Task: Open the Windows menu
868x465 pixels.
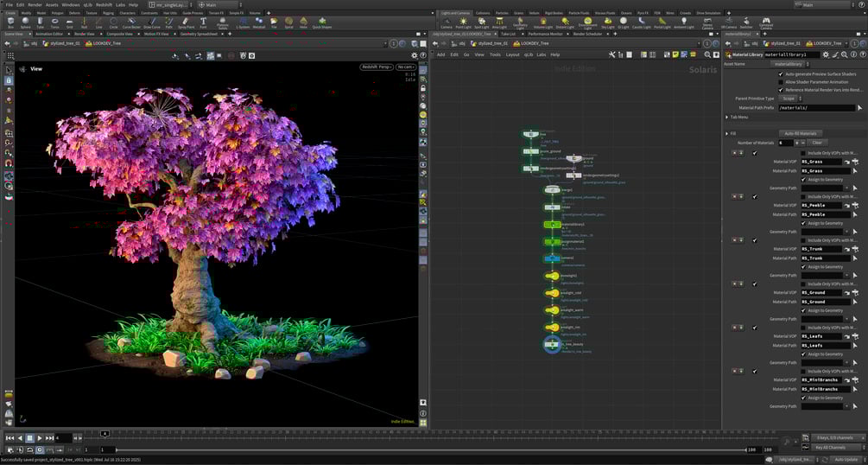Action: tap(70, 4)
